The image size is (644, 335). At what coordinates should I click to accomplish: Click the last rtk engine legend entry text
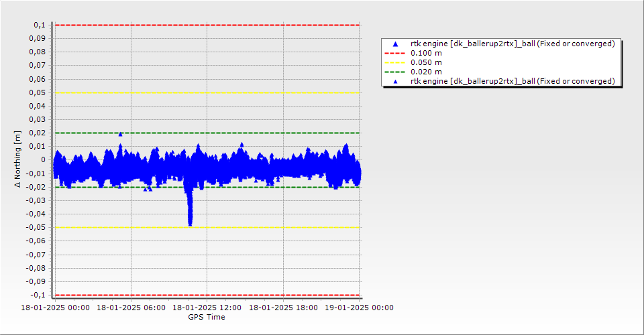[x=513, y=81]
